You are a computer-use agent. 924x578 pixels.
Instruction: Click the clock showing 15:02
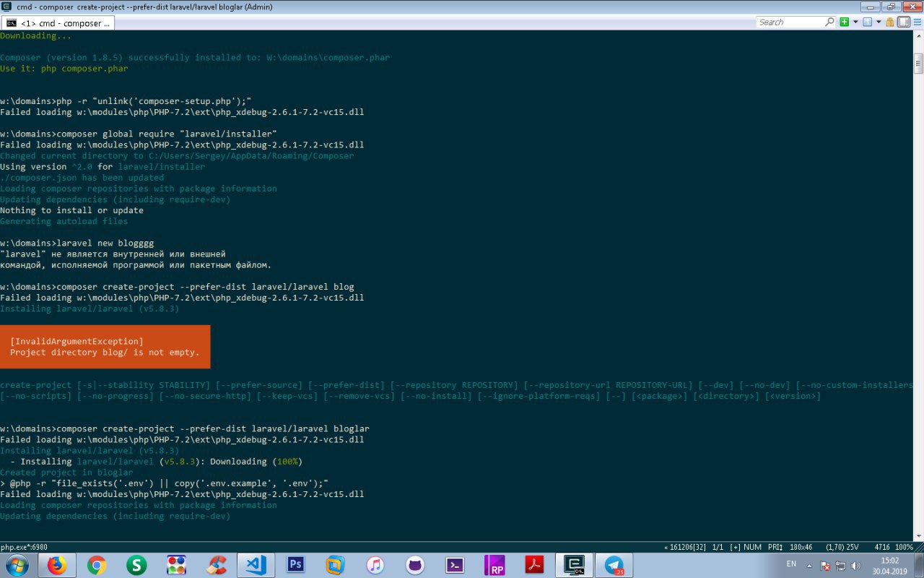890,566
